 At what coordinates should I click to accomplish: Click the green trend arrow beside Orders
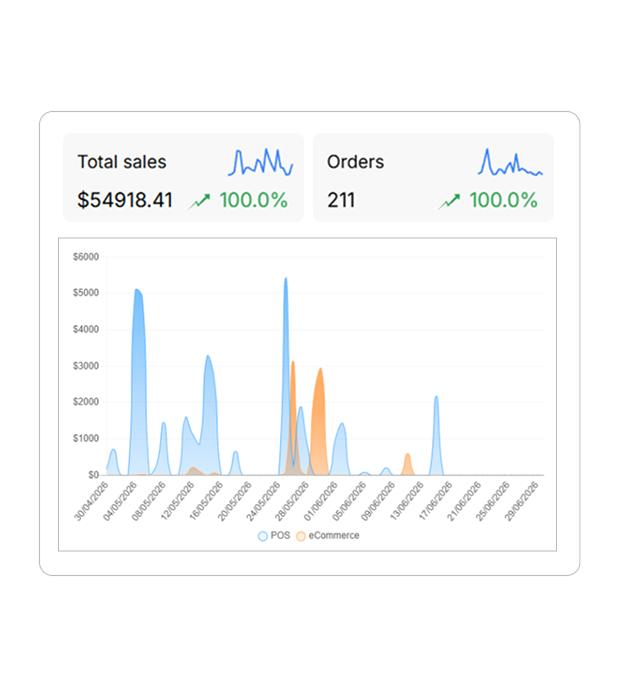(449, 201)
